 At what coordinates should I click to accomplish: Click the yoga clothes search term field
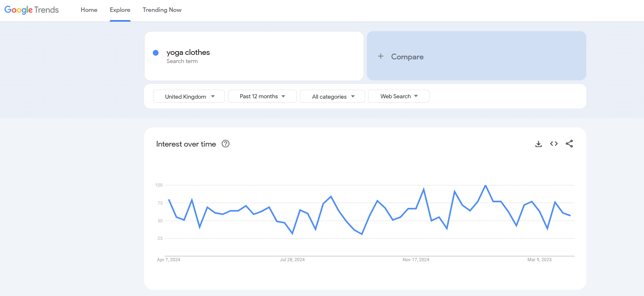point(254,56)
